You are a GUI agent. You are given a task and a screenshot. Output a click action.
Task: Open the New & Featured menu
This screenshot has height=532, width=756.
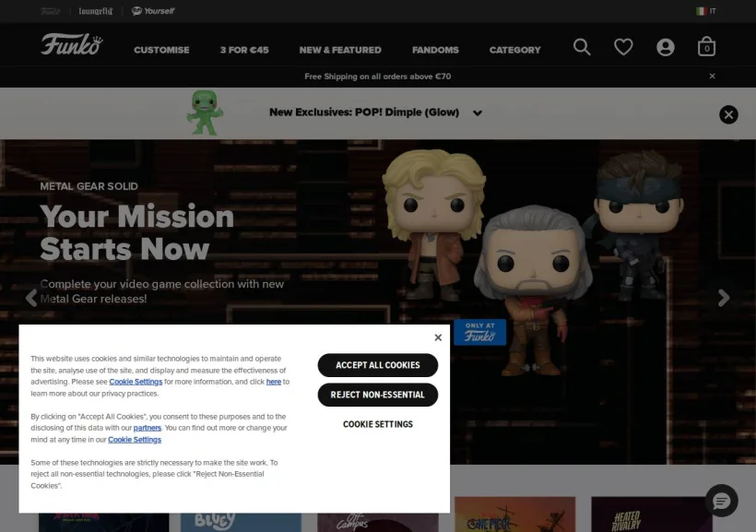click(340, 50)
